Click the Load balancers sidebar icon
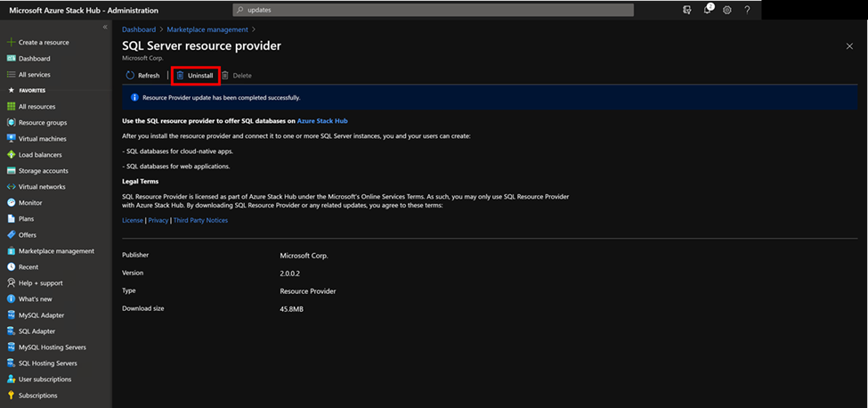The width and height of the screenshot is (868, 408). 11,155
